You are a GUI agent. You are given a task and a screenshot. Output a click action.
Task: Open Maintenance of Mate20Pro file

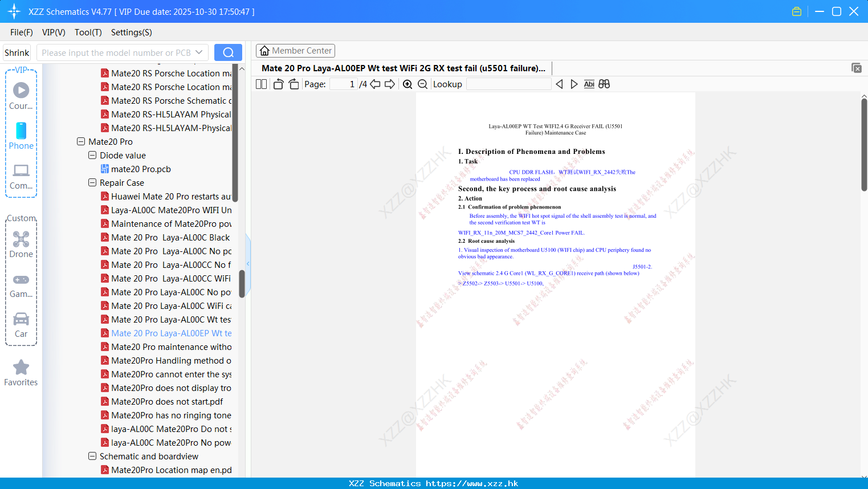tap(166, 223)
